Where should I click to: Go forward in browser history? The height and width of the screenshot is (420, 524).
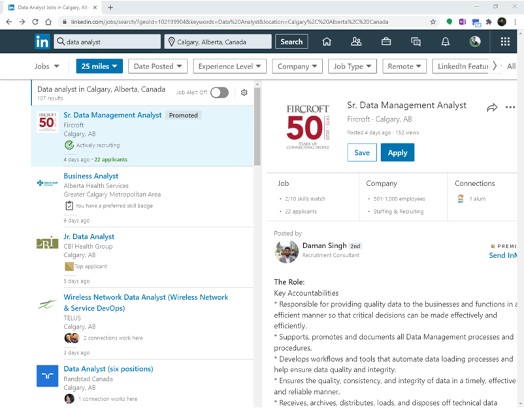click(x=22, y=22)
